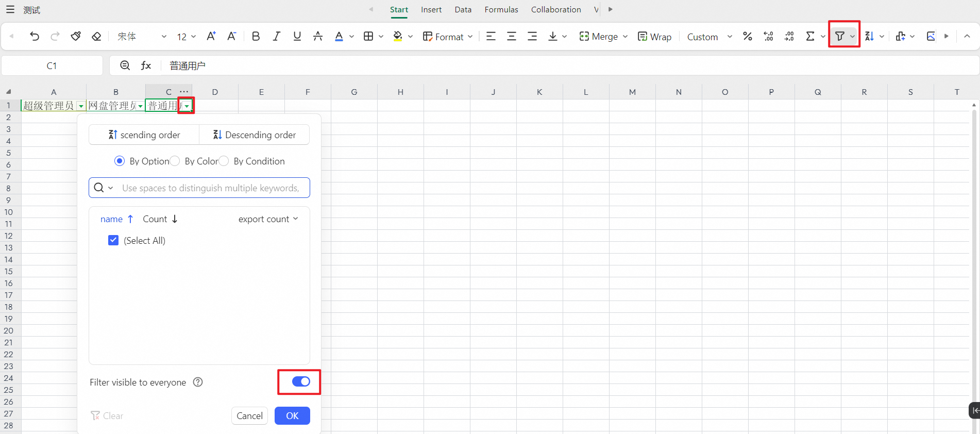Toggle the Filter visible to everyone switch
Image resolution: width=980 pixels, height=434 pixels.
[301, 381]
